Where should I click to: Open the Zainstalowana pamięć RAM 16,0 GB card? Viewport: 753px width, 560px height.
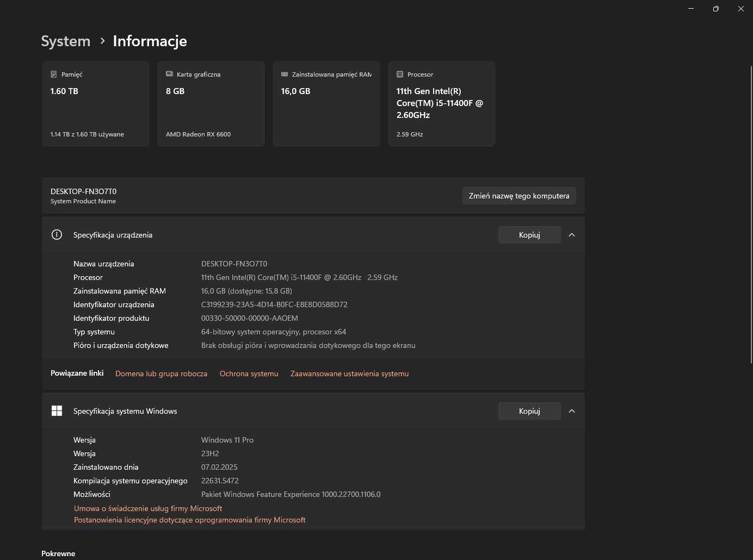pyautogui.click(x=326, y=104)
